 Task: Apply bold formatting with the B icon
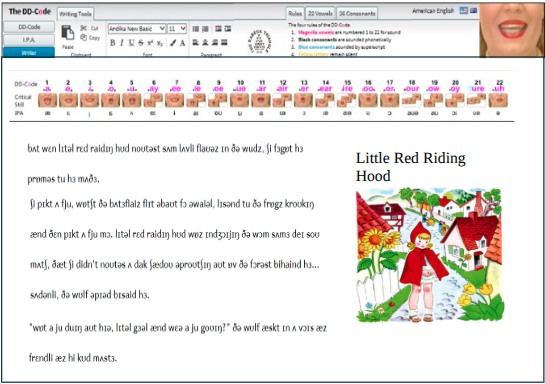(x=113, y=43)
